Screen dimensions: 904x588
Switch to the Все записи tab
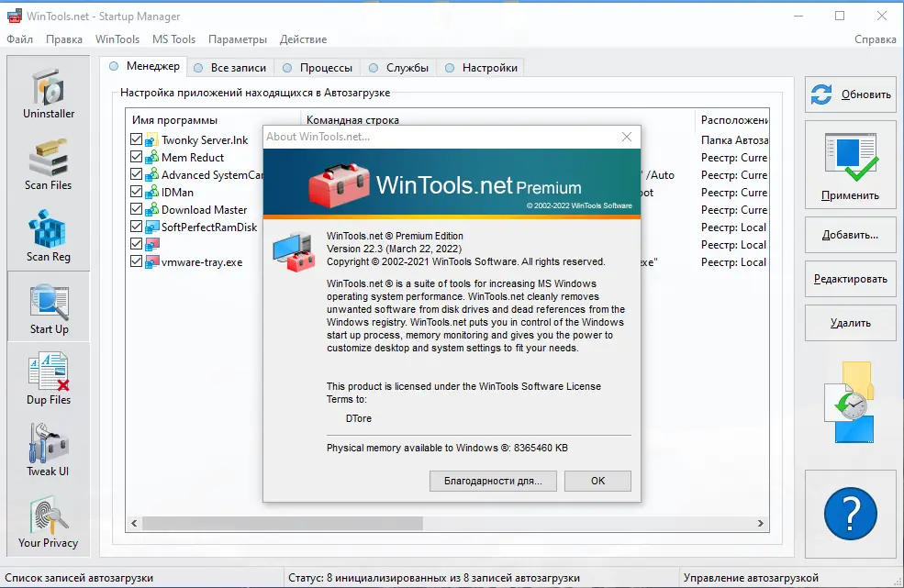230,68
